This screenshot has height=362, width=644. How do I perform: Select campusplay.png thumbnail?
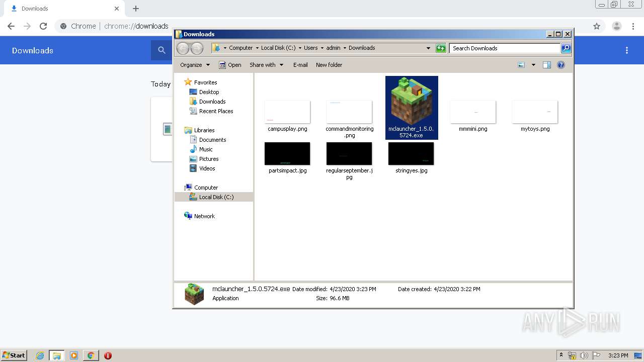(x=287, y=112)
